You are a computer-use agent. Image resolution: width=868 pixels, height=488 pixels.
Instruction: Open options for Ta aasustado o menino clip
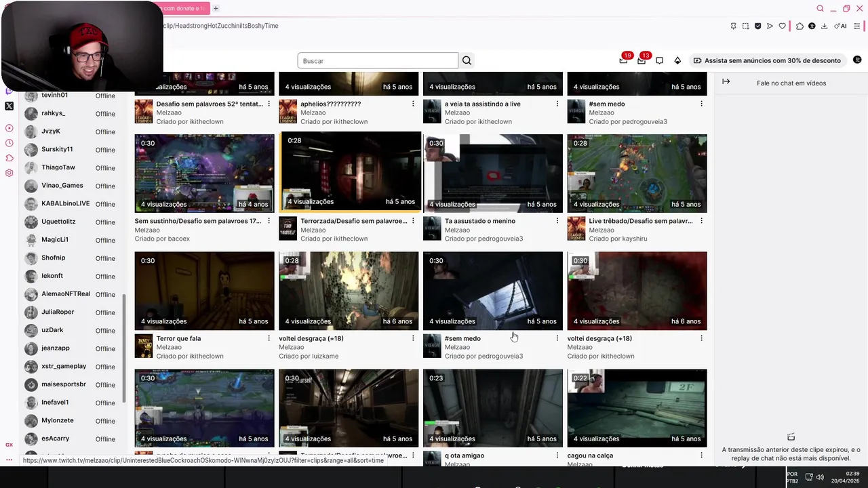coord(557,221)
